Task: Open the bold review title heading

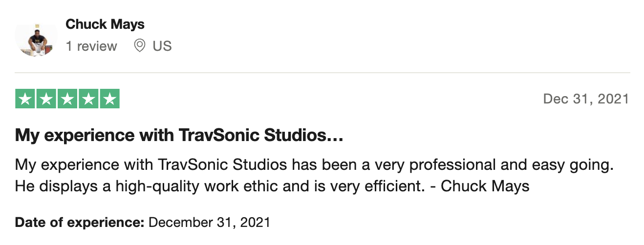Action: point(179,135)
